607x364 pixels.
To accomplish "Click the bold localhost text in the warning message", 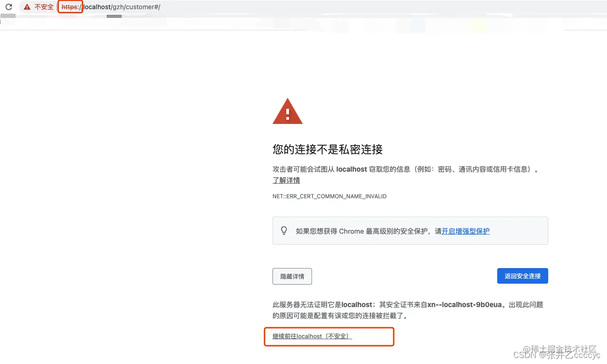I will pos(352,169).
